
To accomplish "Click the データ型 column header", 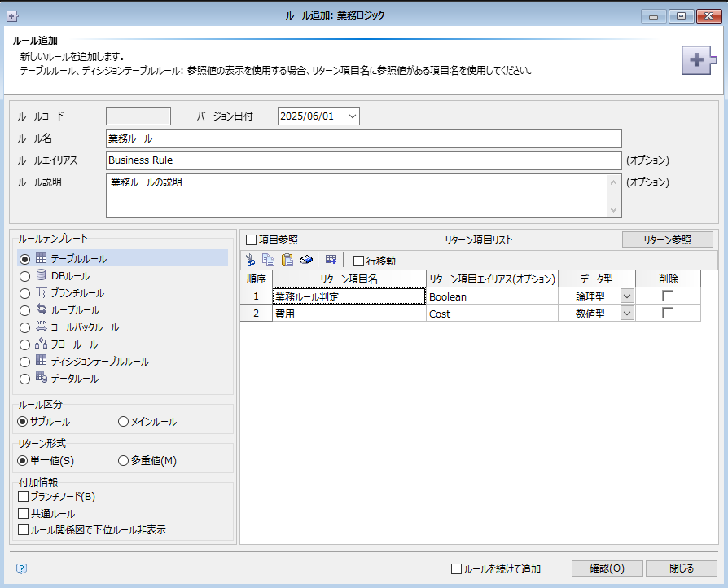I will [597, 279].
